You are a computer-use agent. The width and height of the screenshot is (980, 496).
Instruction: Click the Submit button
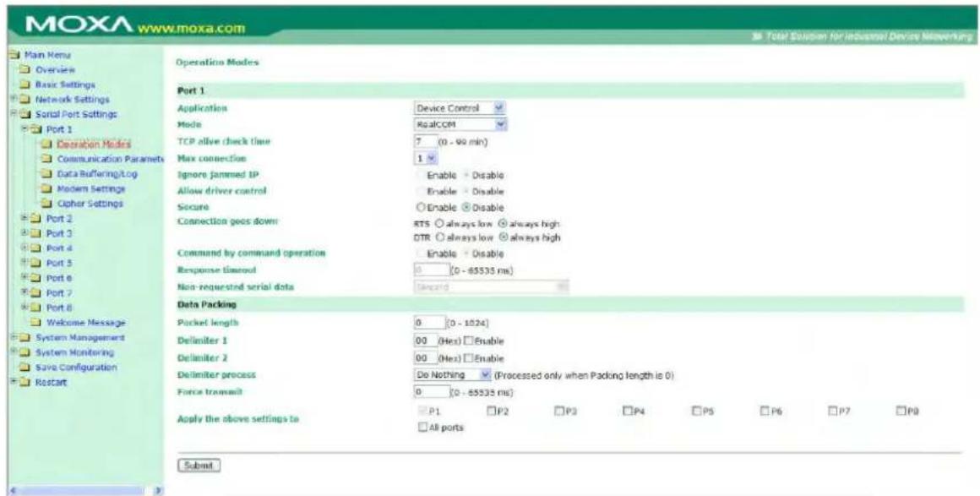coord(199,466)
